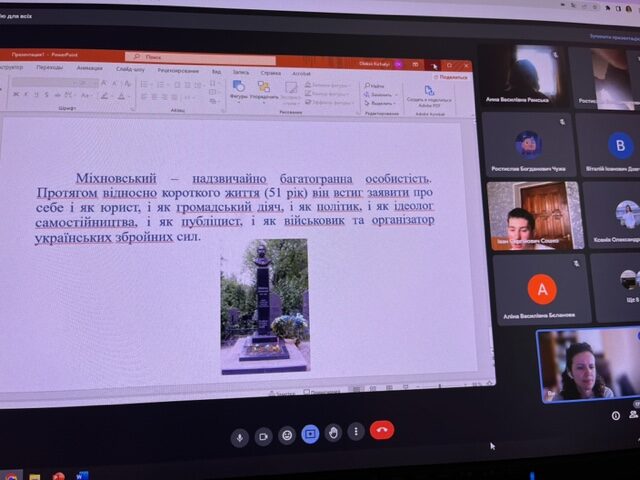Open Word from the taskbar
640x480 pixels.
coord(82,475)
